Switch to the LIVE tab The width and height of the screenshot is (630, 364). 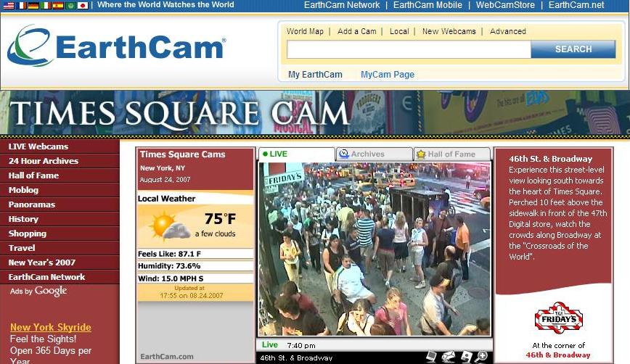coord(297,154)
